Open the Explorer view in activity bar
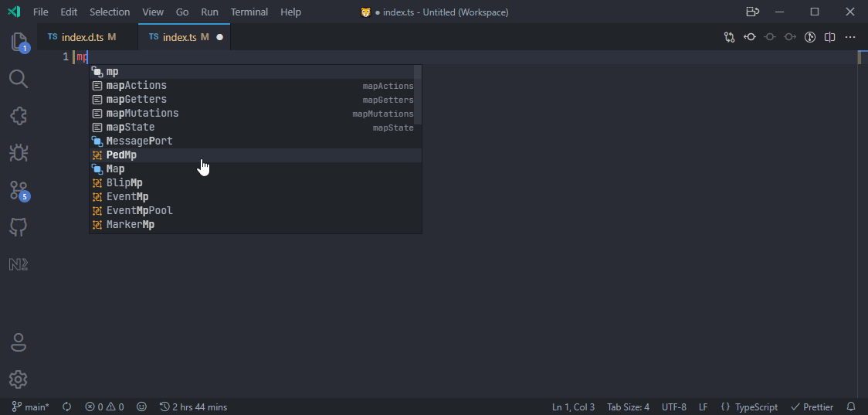 [19, 42]
